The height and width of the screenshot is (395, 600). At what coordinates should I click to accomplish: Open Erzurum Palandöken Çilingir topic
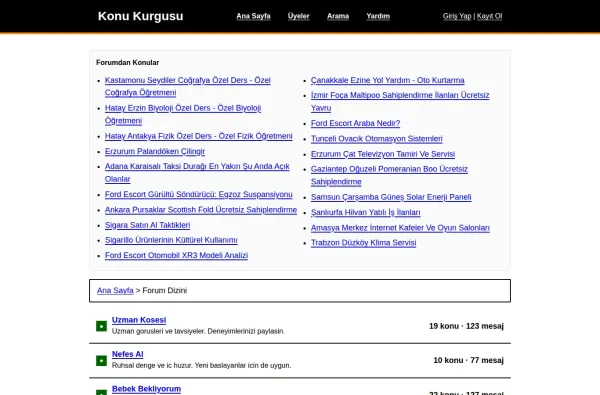tap(155, 152)
